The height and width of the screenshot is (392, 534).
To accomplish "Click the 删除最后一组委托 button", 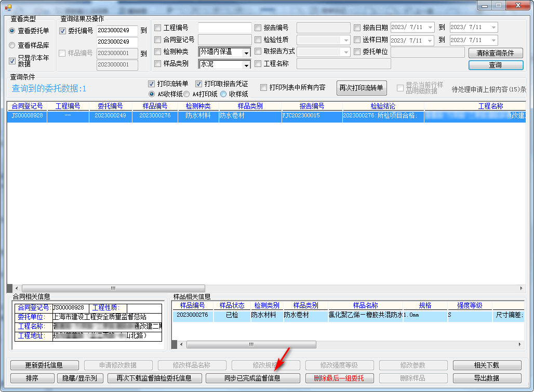I will 339,378.
